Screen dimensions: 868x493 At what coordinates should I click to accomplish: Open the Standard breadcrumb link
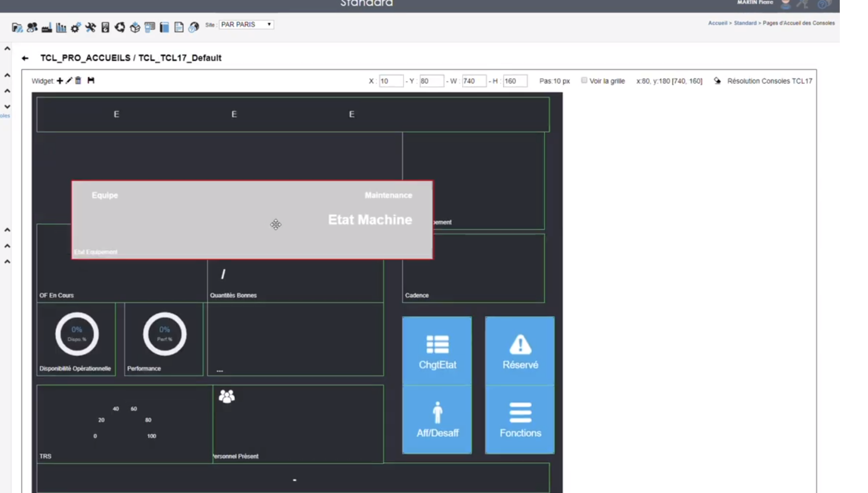pos(745,23)
